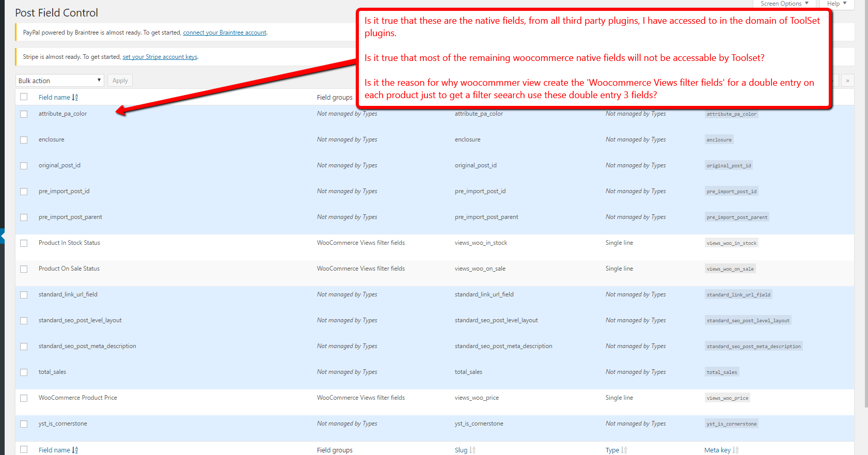Sort by Slug column in footer
868x455 pixels.
[465, 450]
